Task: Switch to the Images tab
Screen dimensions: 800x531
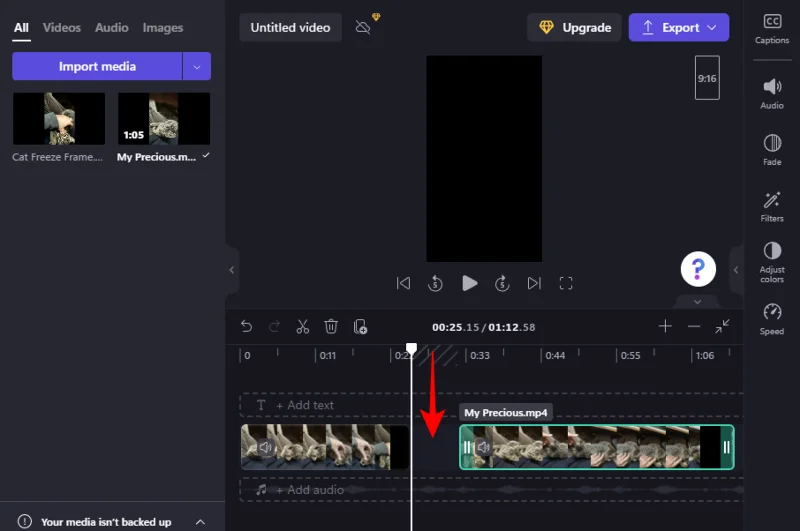Action: pos(163,28)
